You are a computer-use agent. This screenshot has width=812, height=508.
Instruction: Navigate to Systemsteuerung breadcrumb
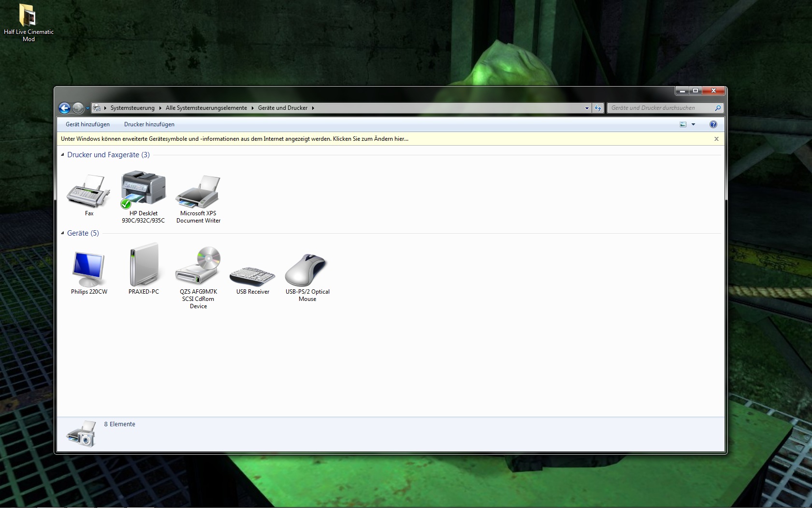(132, 108)
